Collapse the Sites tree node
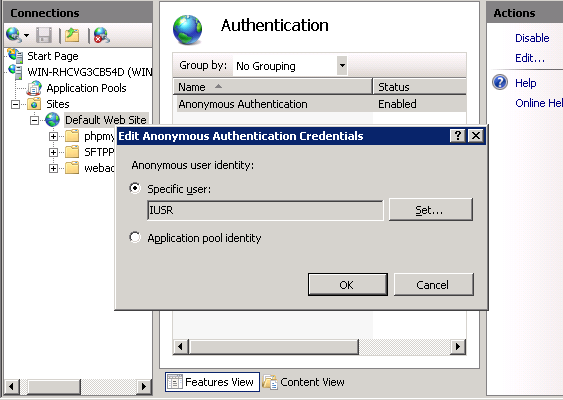 point(15,104)
